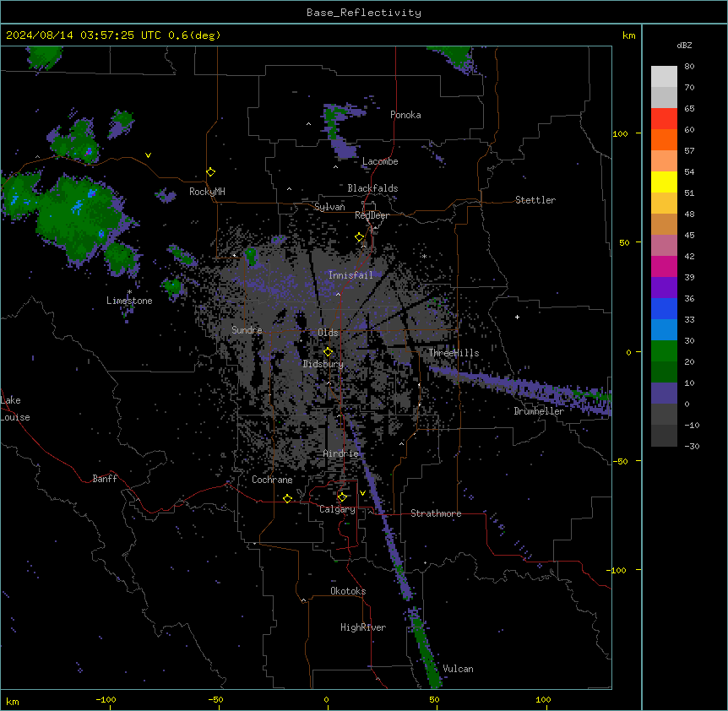Click the green echo streak near Vulcan

pyautogui.click(x=426, y=649)
